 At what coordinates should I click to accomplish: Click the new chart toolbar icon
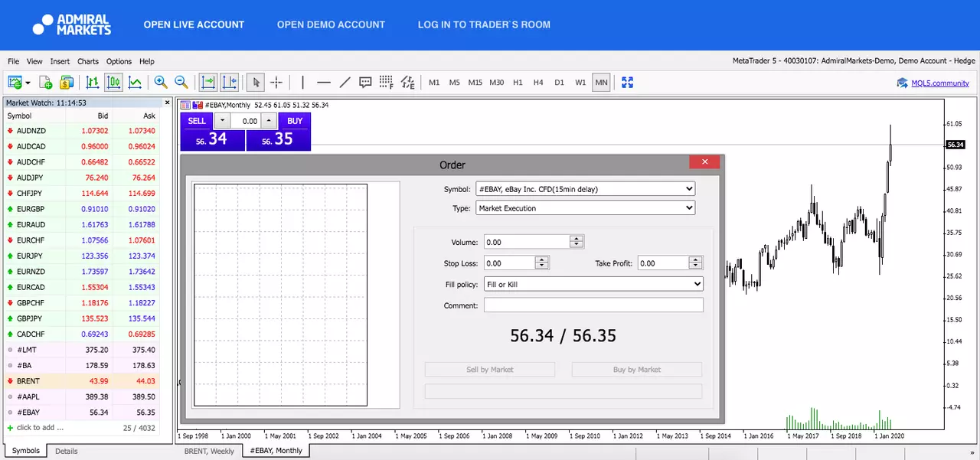[15, 83]
